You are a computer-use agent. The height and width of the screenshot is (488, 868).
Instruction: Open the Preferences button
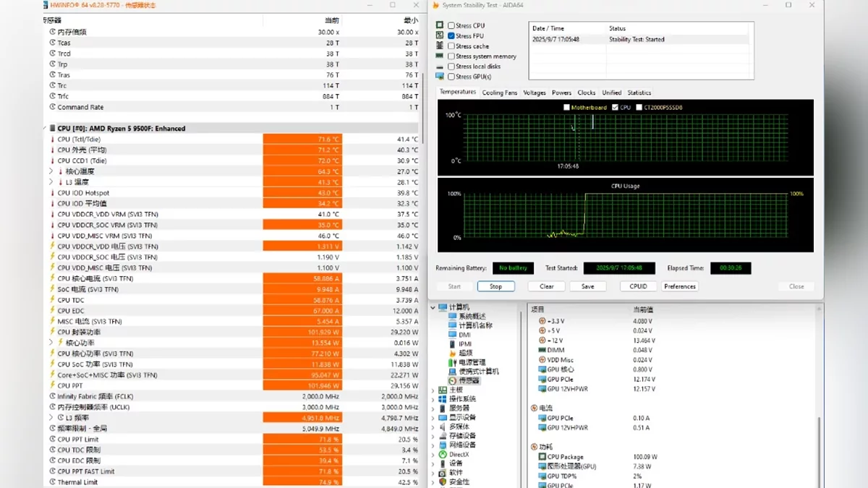pos(680,286)
